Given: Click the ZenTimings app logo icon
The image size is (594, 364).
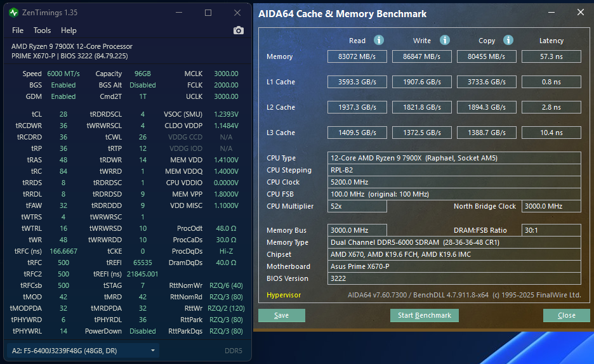Looking at the screenshot, I should coord(13,13).
